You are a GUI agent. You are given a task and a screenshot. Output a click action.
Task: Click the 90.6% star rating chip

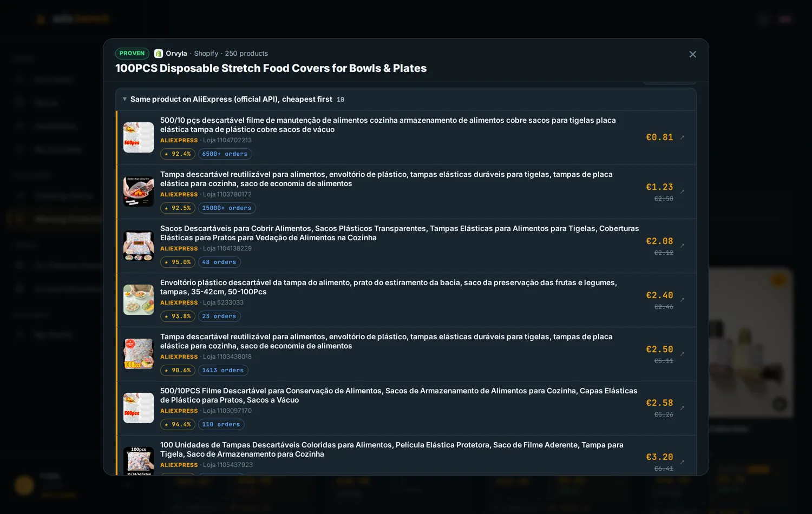coord(178,371)
